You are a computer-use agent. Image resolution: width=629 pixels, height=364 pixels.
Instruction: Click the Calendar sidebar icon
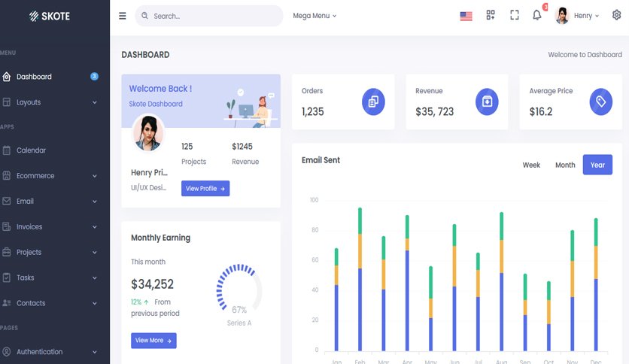tap(7, 150)
